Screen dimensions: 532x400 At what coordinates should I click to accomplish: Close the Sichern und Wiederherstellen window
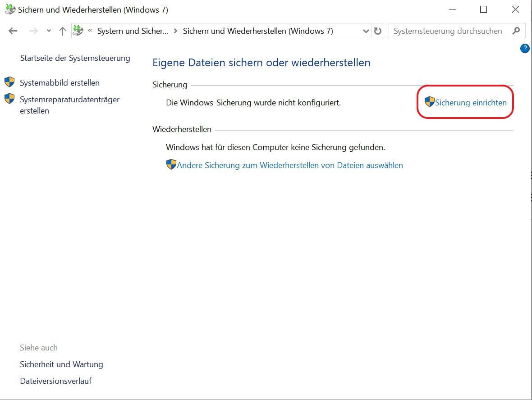(515, 9)
